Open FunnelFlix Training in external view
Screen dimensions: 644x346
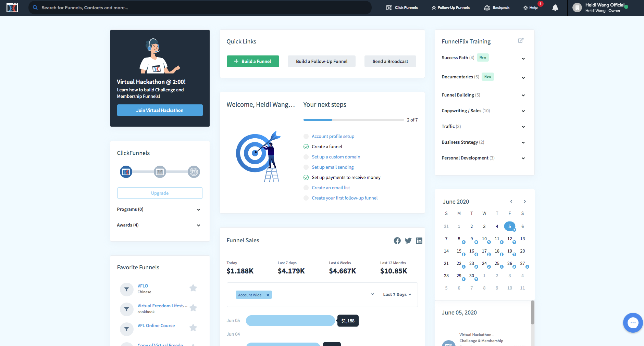(521, 40)
